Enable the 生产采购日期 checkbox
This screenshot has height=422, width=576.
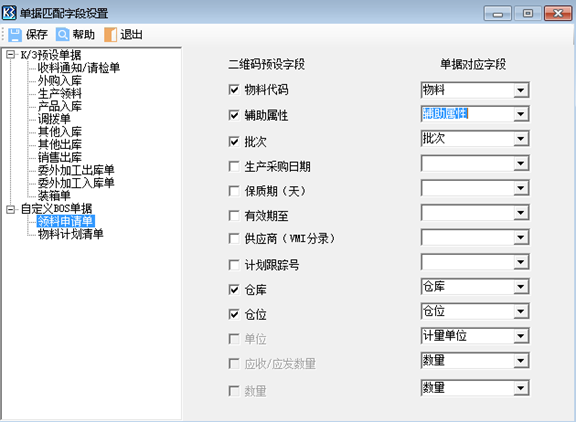(x=234, y=166)
